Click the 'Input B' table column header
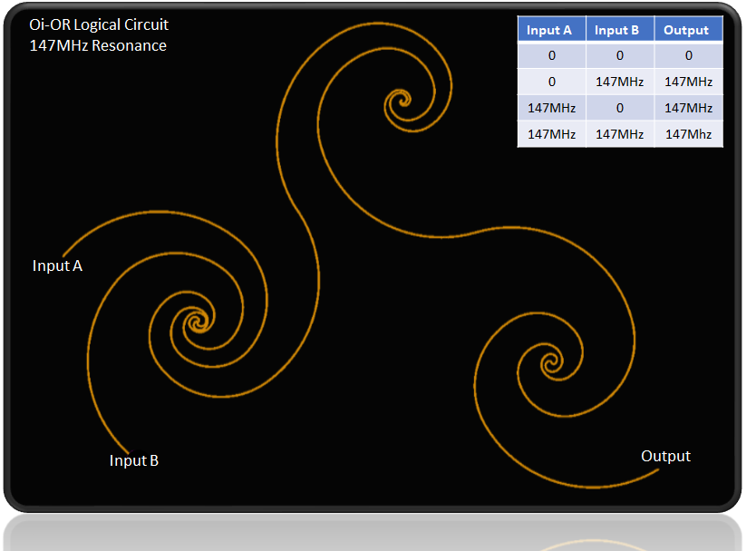This screenshot has width=756, height=551. coord(619,30)
